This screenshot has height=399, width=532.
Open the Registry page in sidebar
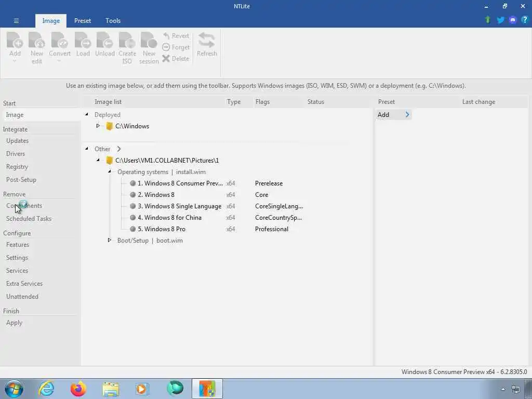coord(17,167)
